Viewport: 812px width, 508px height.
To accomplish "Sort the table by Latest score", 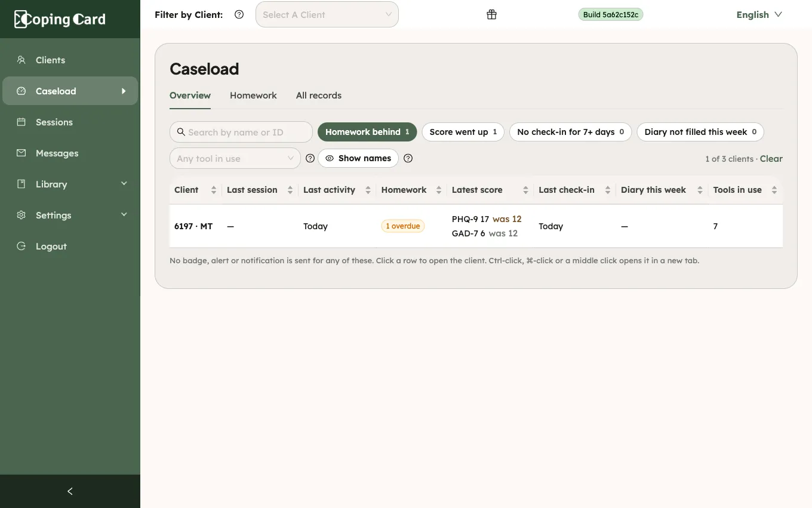I will coord(490,190).
